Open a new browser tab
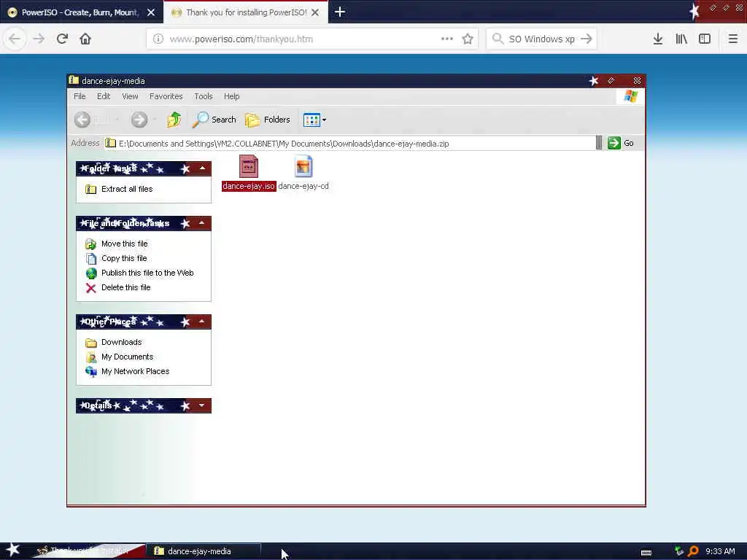Image resolution: width=747 pixels, height=560 pixels. coord(340,12)
